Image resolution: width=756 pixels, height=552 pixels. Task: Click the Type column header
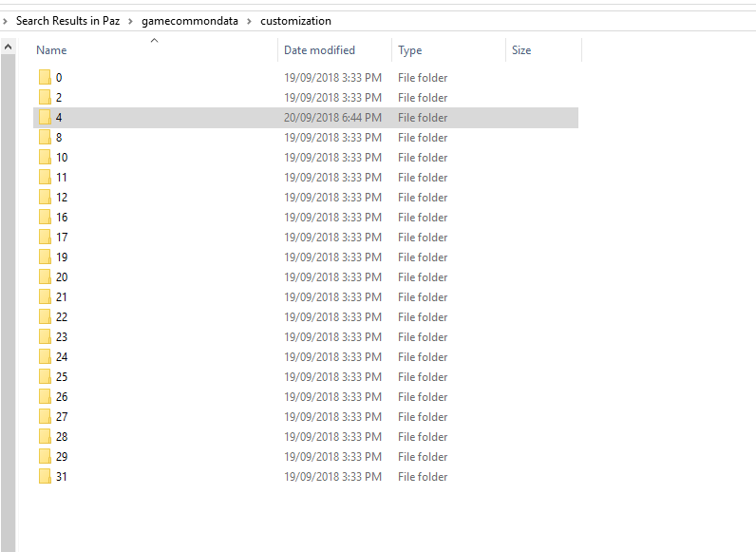[410, 50]
